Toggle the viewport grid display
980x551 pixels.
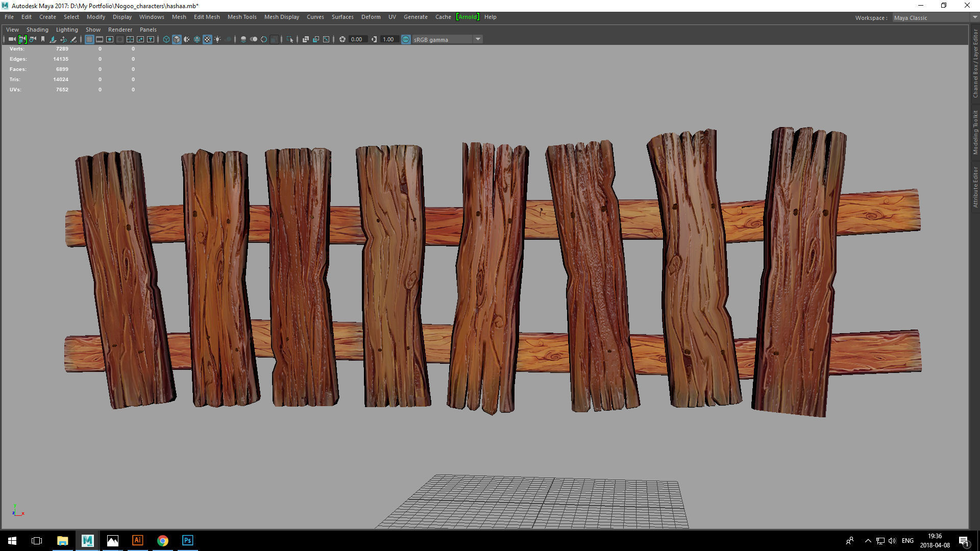pos(89,39)
